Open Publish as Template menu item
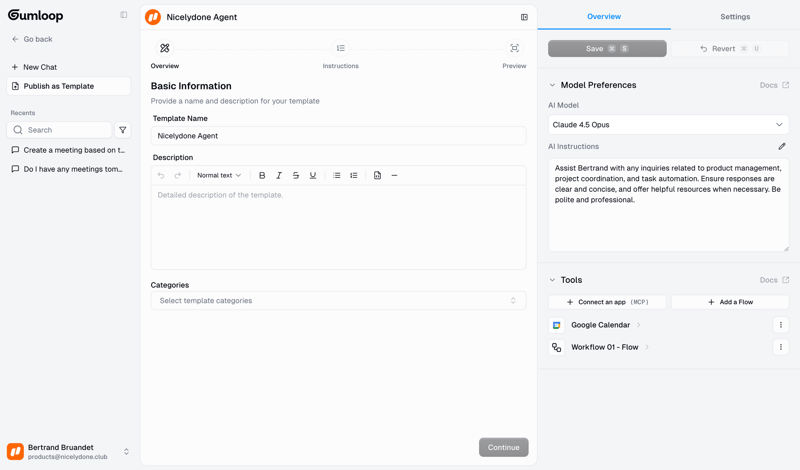Viewport: 800px width, 470px height. (68, 86)
